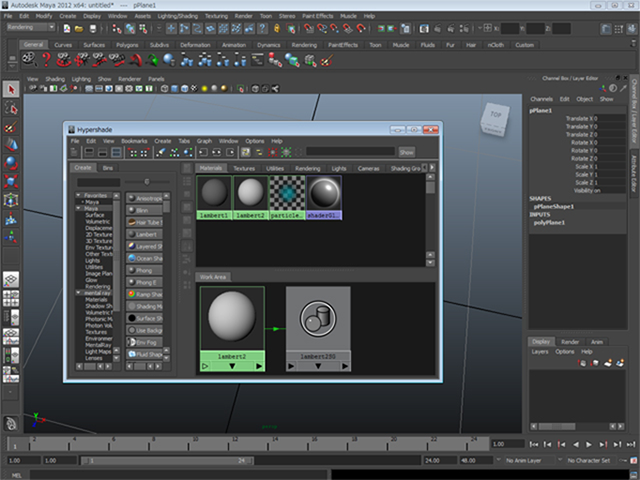Switch to Render layer tab
Screen dimensions: 640x480
[570, 342]
